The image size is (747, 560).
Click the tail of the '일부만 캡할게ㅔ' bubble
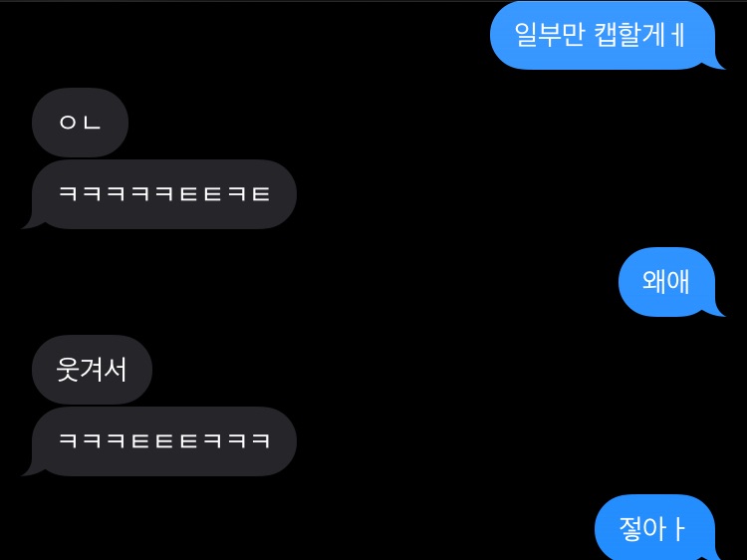(x=717, y=65)
